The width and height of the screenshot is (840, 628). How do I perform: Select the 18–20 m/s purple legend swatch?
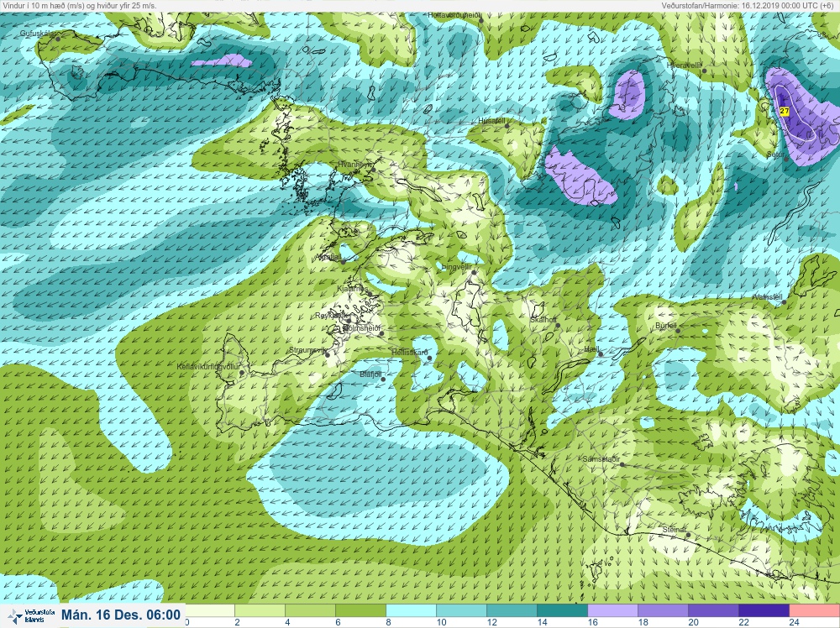coord(663,610)
